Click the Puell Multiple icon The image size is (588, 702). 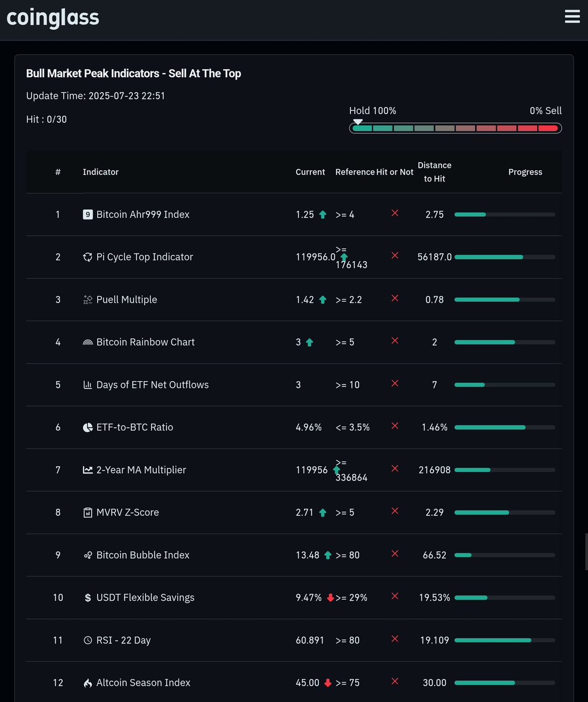(x=88, y=300)
